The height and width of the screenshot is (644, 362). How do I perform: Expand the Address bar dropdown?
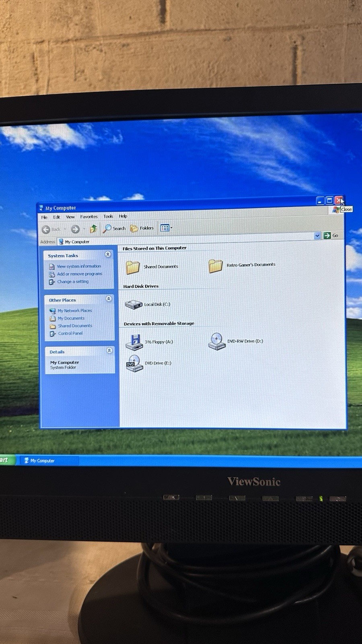click(x=317, y=235)
